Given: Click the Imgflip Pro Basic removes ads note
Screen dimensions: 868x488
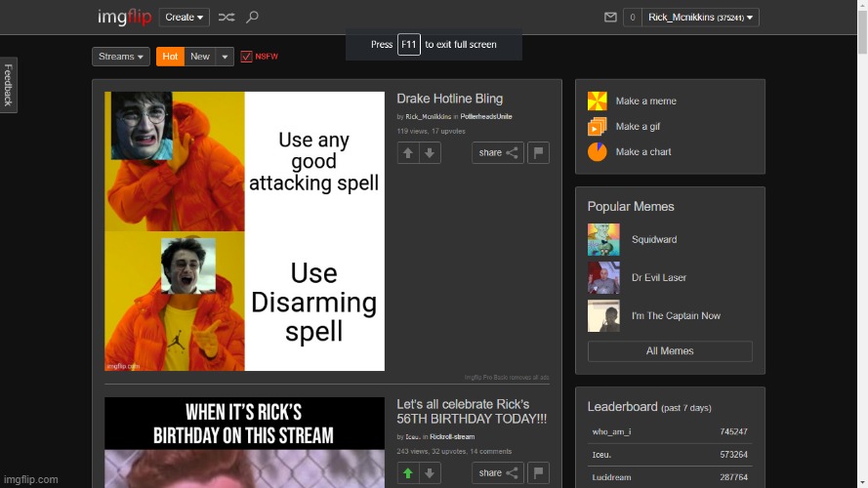Looking at the screenshot, I should pyautogui.click(x=507, y=378).
